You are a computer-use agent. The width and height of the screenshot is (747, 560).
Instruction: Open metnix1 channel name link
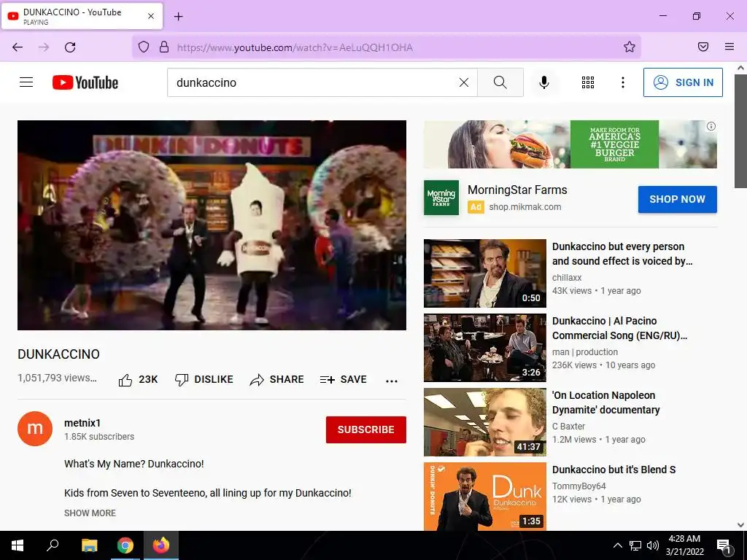point(82,423)
